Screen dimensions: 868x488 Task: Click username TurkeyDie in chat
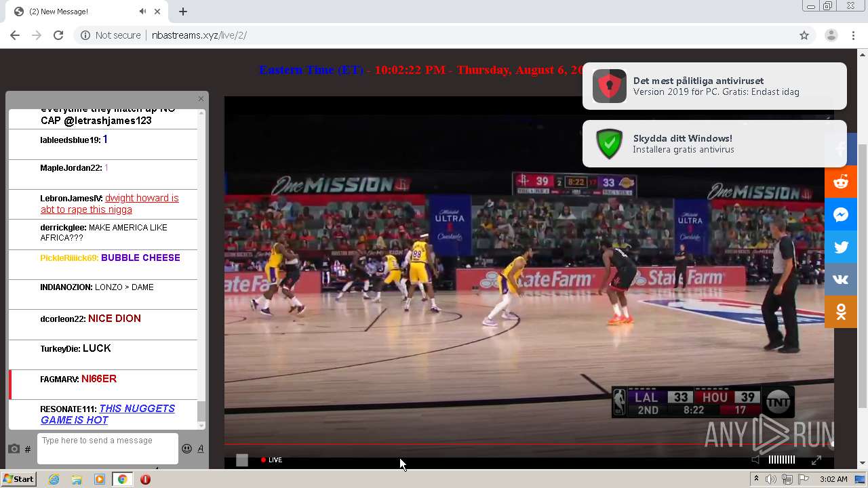click(60, 349)
